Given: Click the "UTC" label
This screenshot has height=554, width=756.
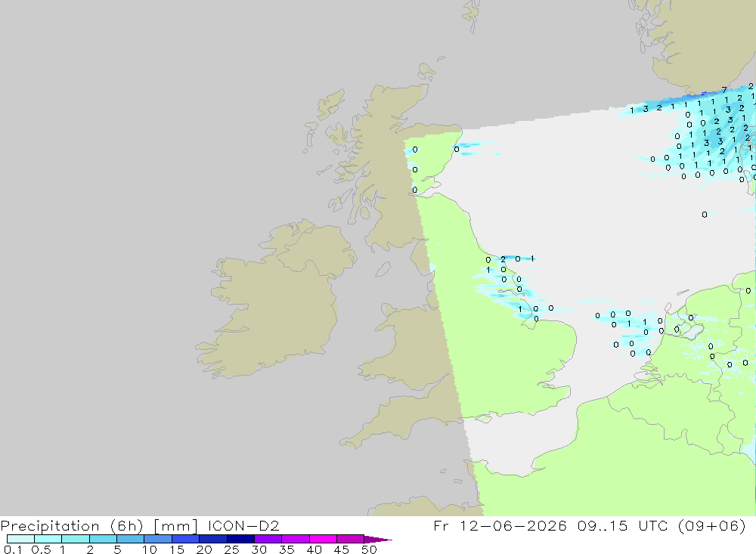Looking at the screenshot, I should [x=653, y=525].
